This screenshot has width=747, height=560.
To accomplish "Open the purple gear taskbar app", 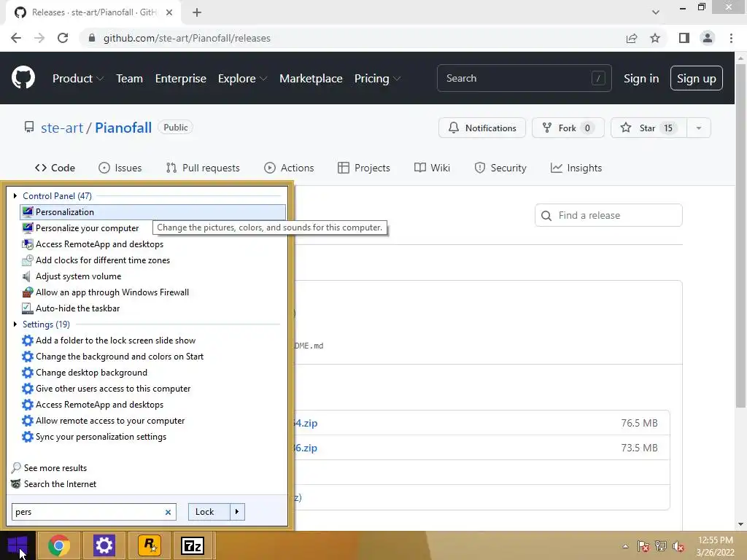I will (104, 545).
